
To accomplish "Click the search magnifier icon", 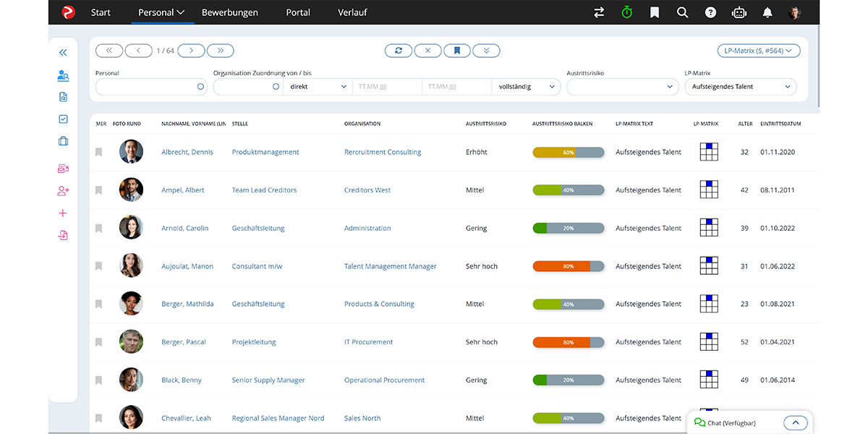I will point(682,12).
